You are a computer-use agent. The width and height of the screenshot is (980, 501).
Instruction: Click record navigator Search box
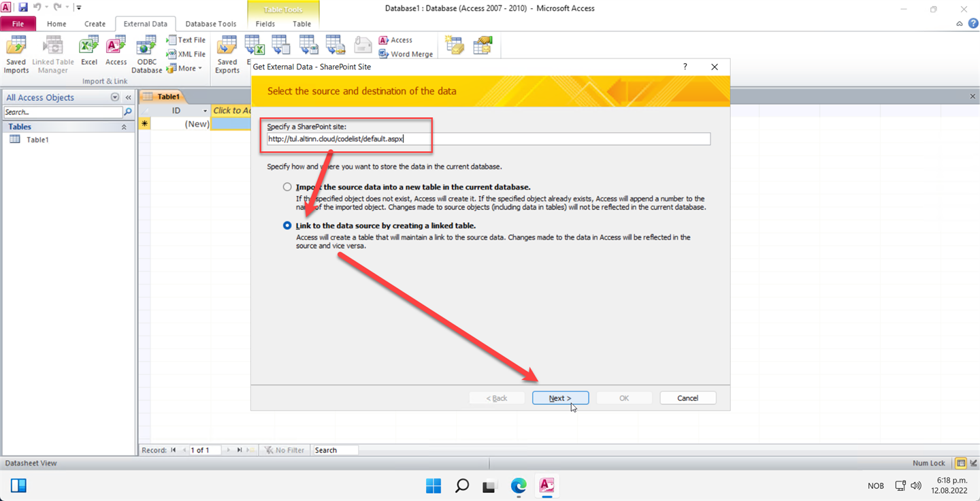tap(335, 450)
